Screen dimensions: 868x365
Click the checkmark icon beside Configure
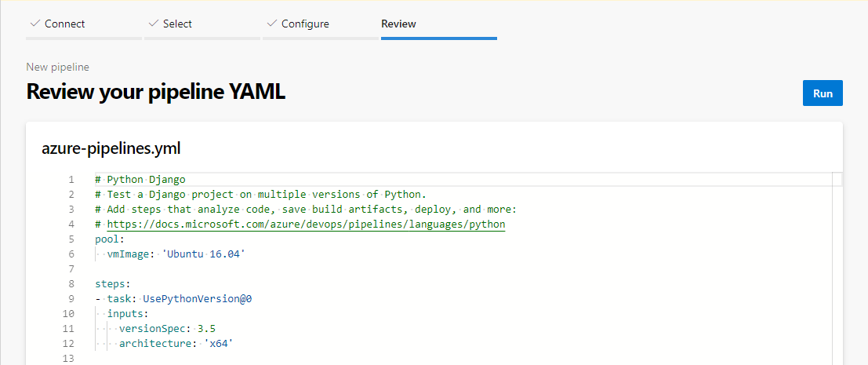tap(272, 24)
